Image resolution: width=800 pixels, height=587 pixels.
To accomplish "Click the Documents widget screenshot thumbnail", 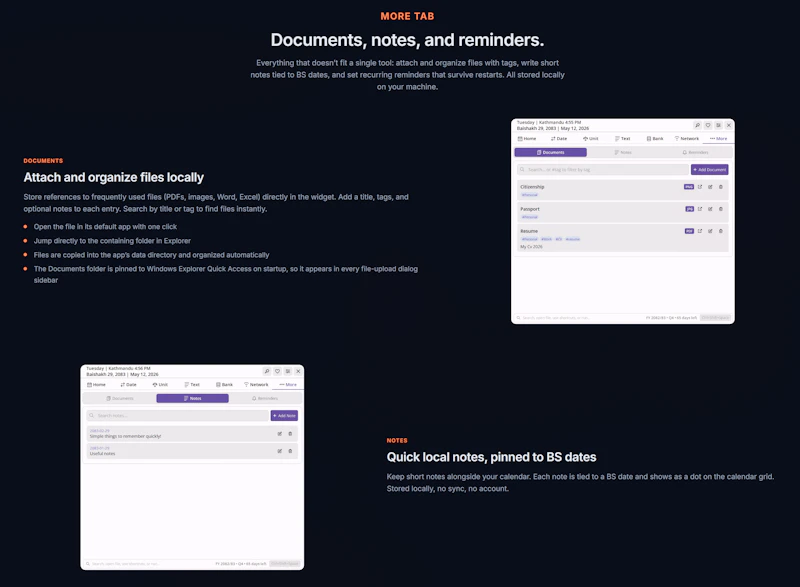I will 623,221.
